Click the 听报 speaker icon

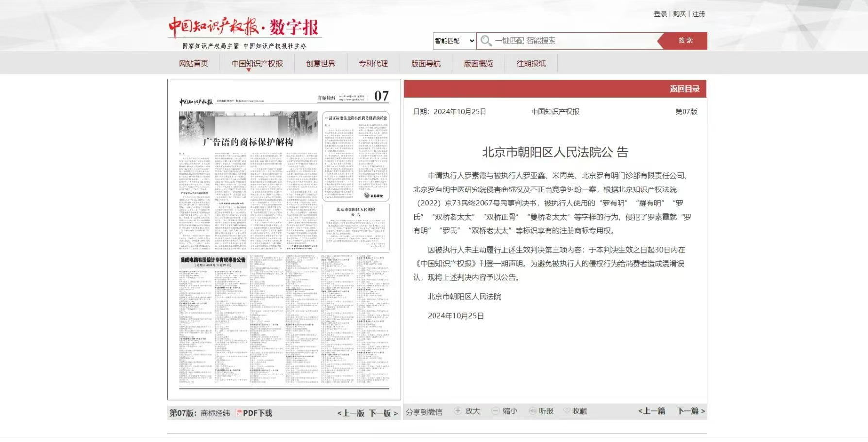pos(533,411)
